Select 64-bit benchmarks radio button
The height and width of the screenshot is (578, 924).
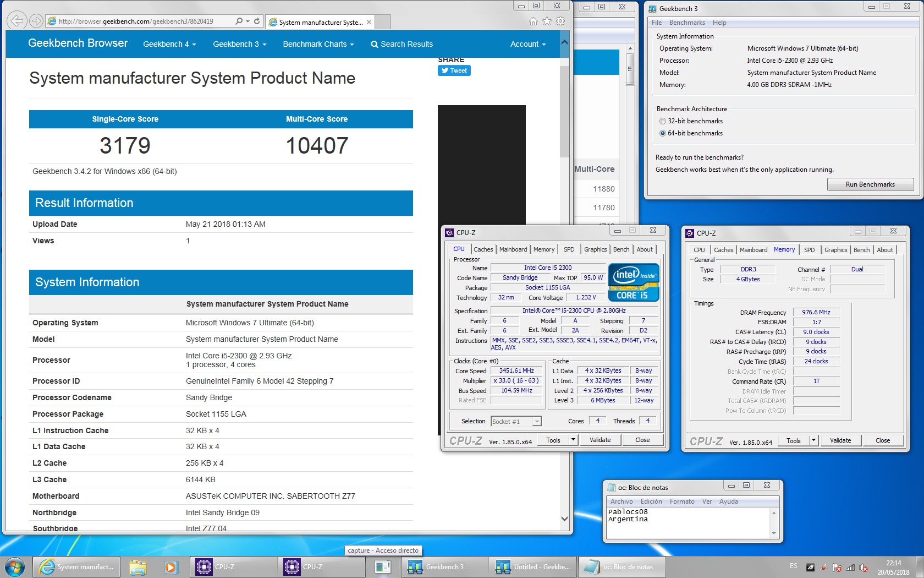(x=662, y=133)
